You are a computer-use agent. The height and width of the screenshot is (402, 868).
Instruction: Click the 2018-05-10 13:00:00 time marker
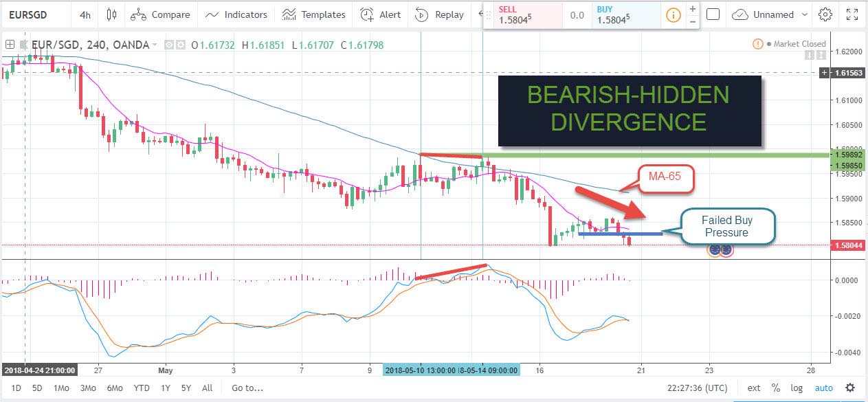421,370
